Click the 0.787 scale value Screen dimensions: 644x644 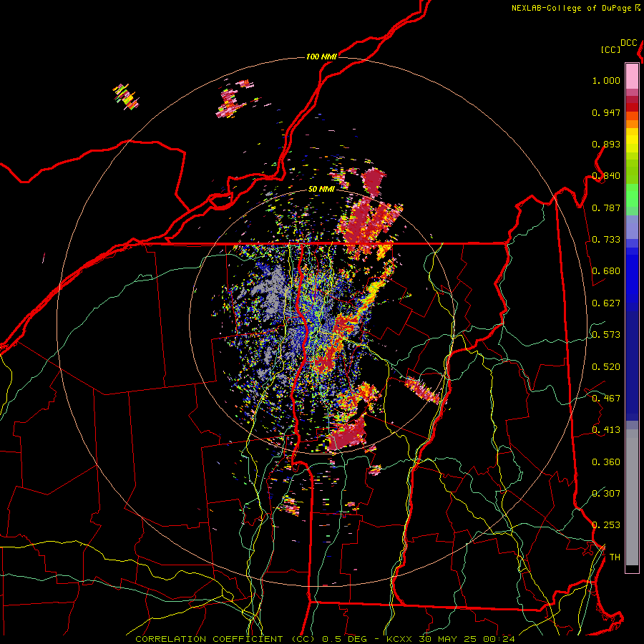click(606, 208)
